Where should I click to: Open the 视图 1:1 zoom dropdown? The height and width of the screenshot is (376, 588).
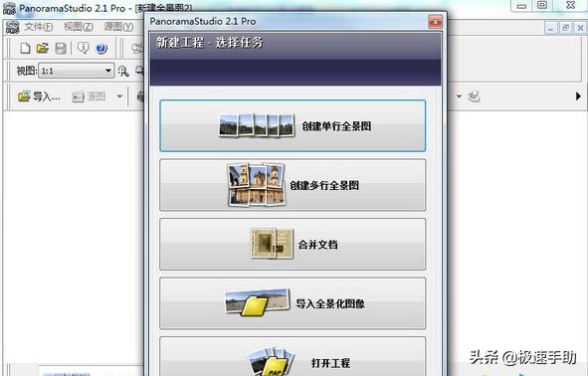(x=77, y=71)
